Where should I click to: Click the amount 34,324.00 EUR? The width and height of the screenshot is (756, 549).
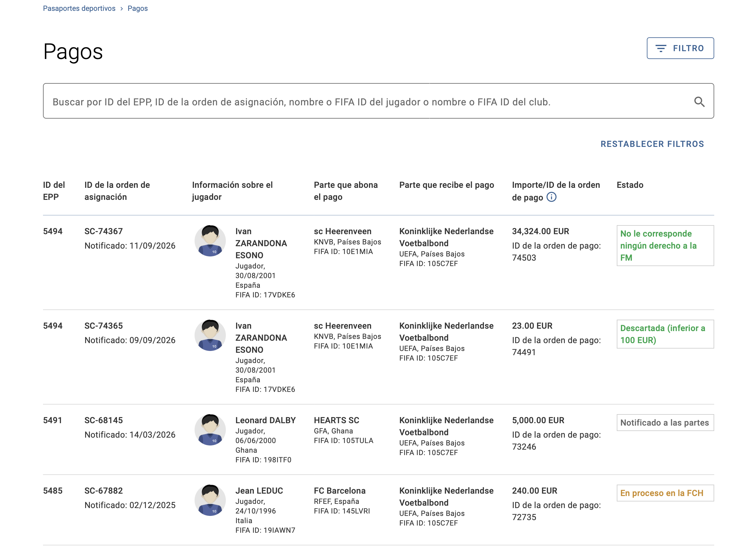(x=540, y=231)
